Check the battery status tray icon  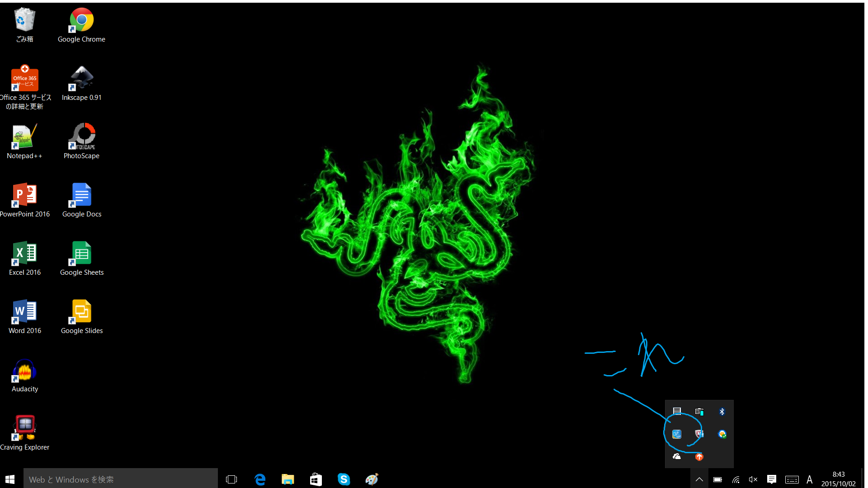pos(717,479)
